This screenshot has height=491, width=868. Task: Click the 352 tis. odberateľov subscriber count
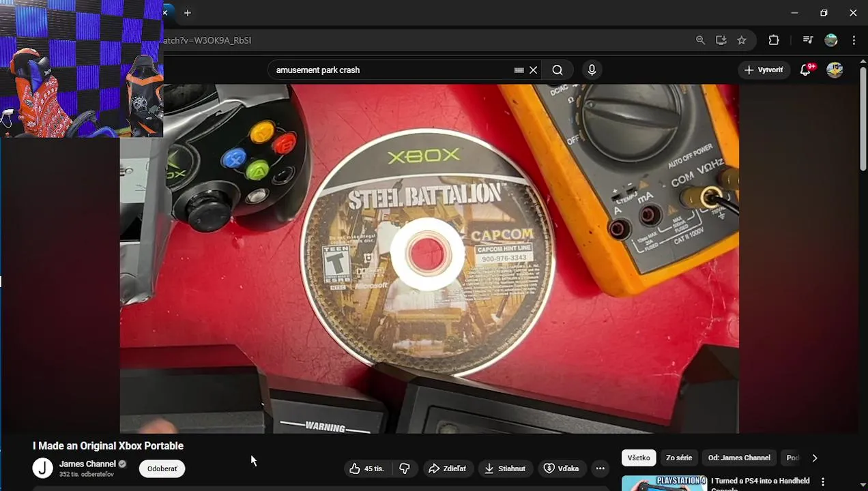point(87,474)
